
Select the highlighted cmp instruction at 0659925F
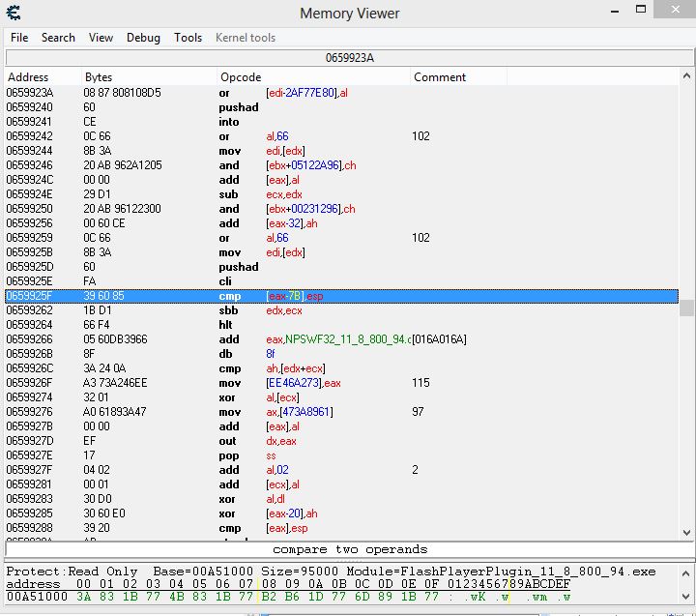coord(338,296)
